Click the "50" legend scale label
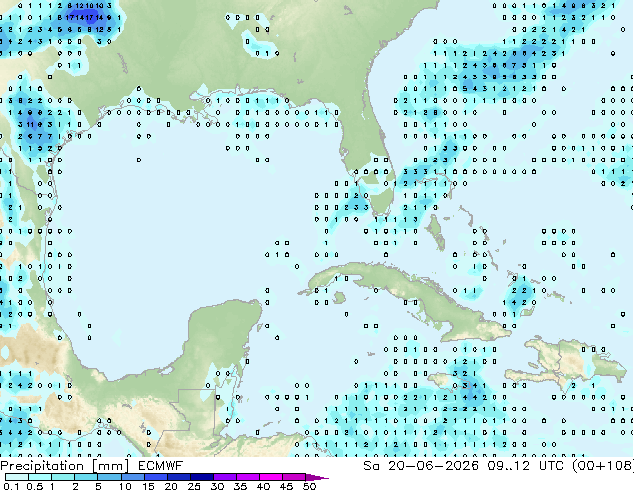 [x=309, y=486]
